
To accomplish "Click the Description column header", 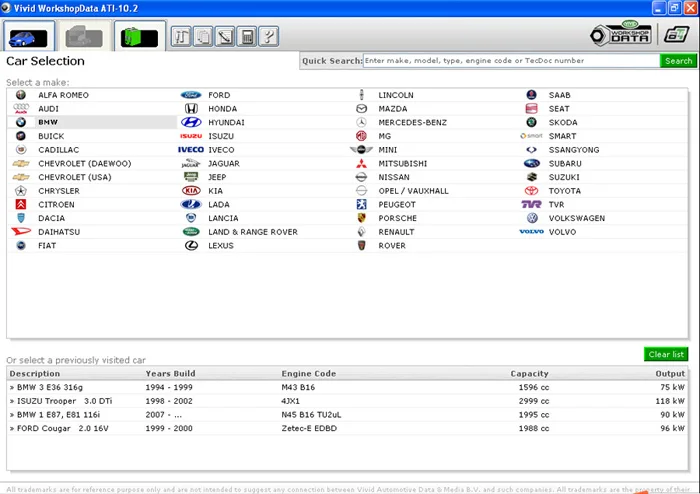I will point(34,374).
